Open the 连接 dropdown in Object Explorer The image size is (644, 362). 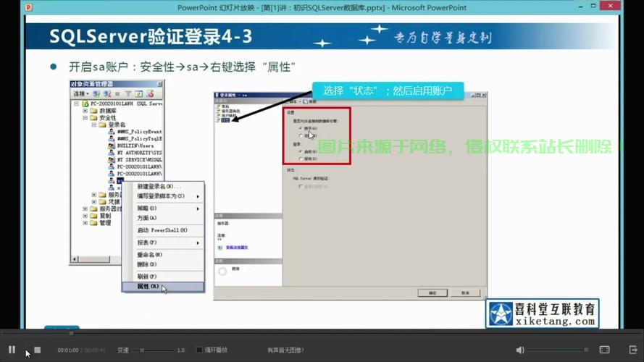tap(81, 94)
